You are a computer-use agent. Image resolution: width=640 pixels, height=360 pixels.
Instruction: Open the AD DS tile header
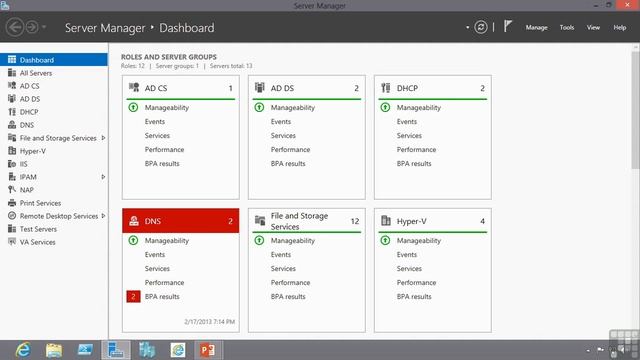click(307, 88)
